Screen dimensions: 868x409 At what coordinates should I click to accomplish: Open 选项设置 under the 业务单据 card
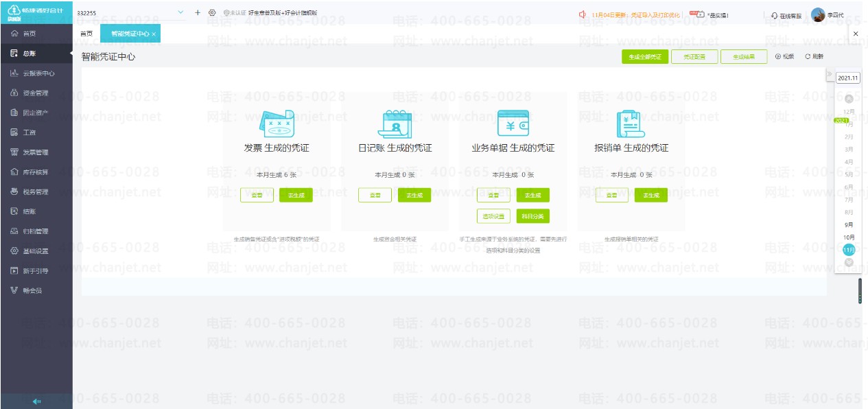tap(493, 216)
